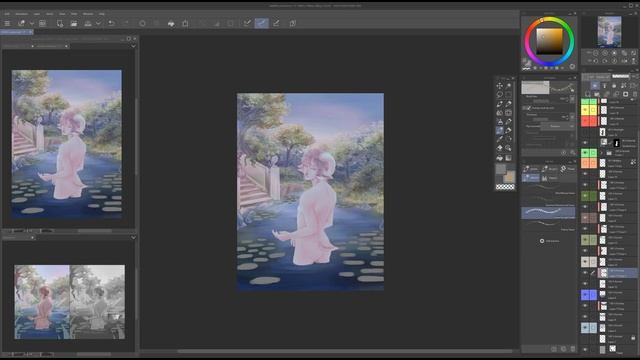Expand the chevron atop lower Sub View panel
This screenshot has height=360, width=640.
pos(133,237)
